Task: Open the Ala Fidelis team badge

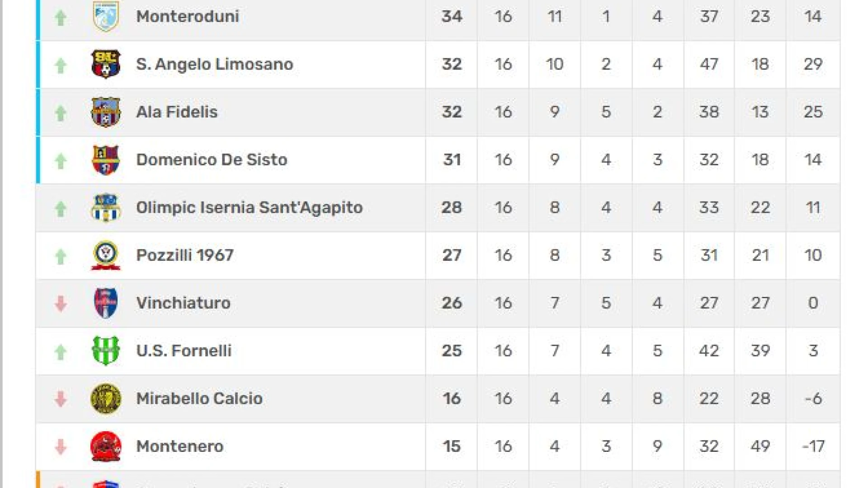Action: click(106, 112)
